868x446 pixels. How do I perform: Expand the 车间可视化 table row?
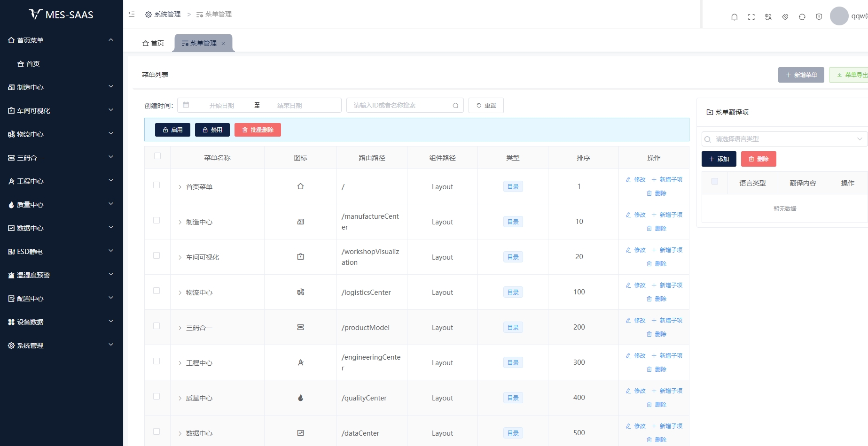pyautogui.click(x=180, y=257)
